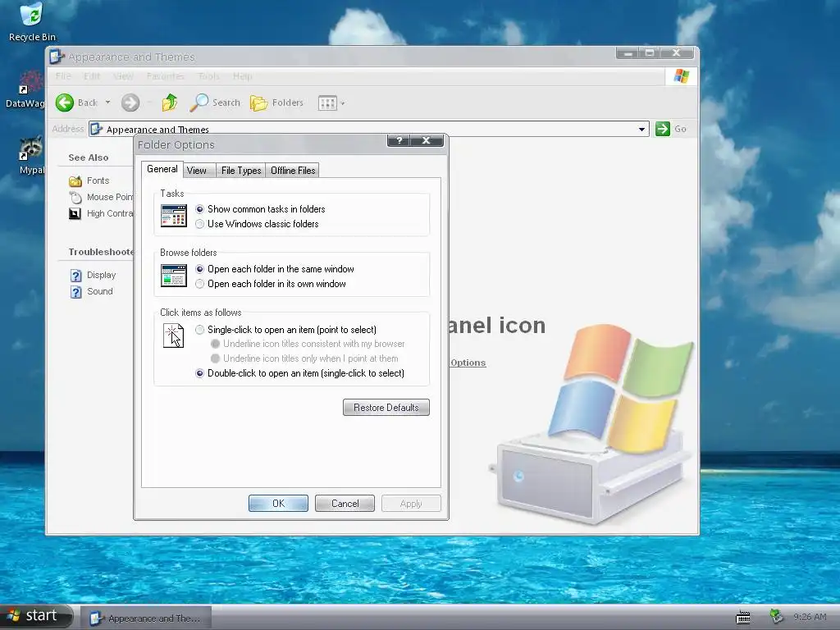This screenshot has height=630, width=840.
Task: Select the DataWag desktop shortcut
Action: tap(25, 89)
